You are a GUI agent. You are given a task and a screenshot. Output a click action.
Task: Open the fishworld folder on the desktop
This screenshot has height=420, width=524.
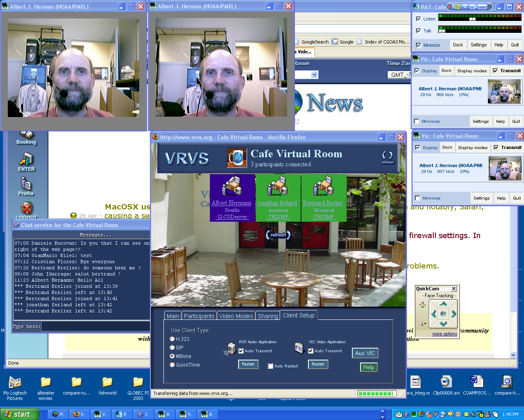tap(107, 382)
